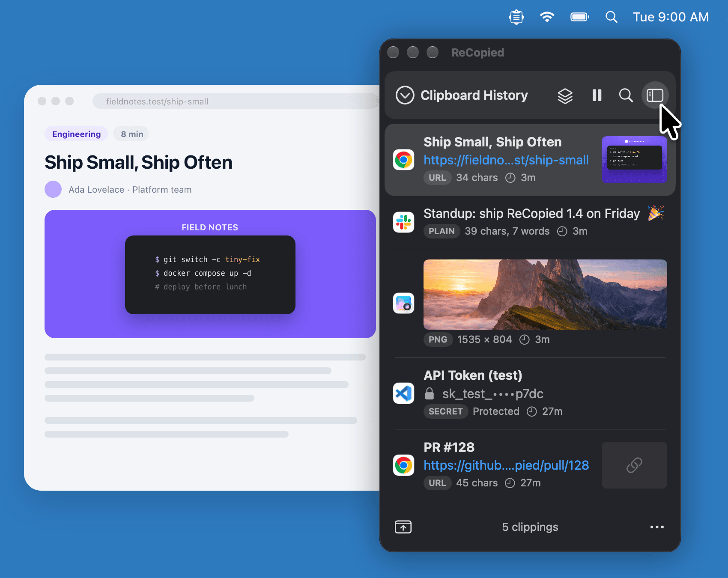Click the stacked layers icon in ReCopied

(x=565, y=95)
